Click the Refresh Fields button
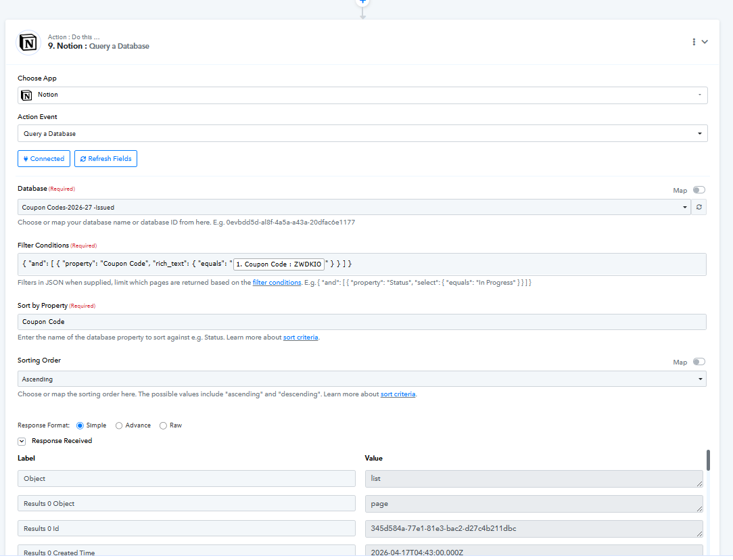 (105, 158)
